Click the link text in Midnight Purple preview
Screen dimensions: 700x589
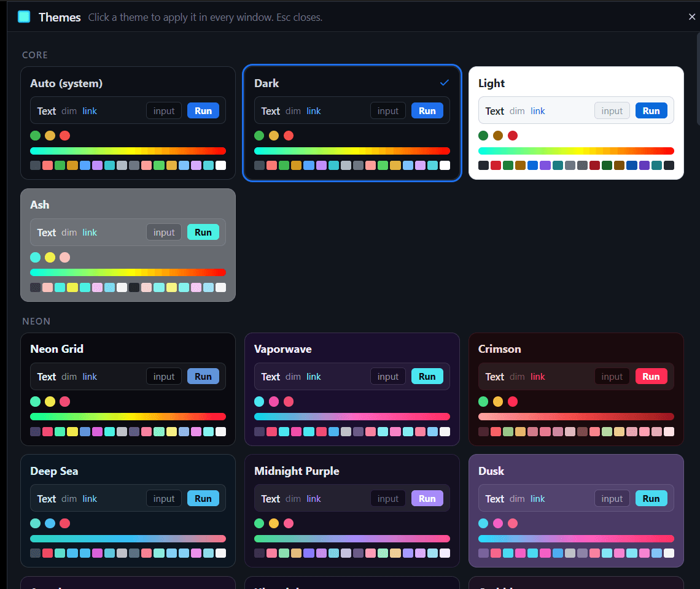point(313,498)
